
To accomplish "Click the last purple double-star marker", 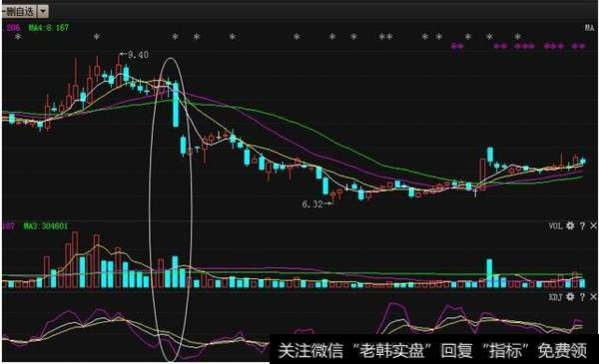I will coord(578,46).
